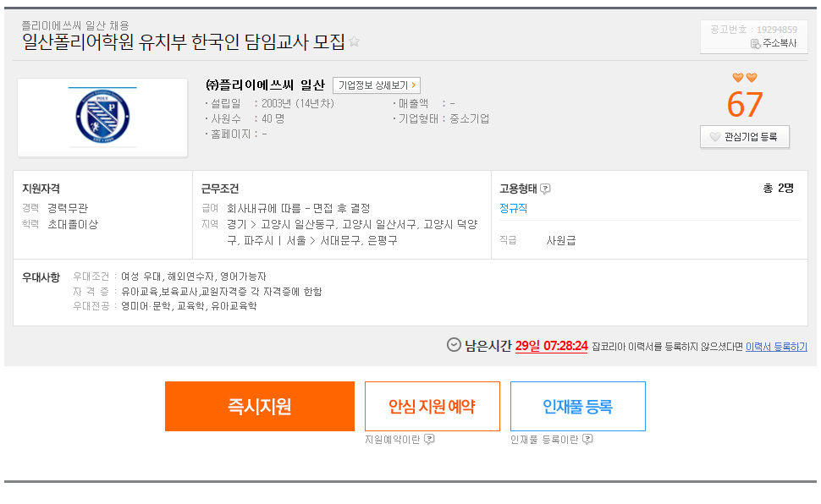Click the remaining time 29일 07:28:24
The image size is (821, 504).
click(551, 346)
